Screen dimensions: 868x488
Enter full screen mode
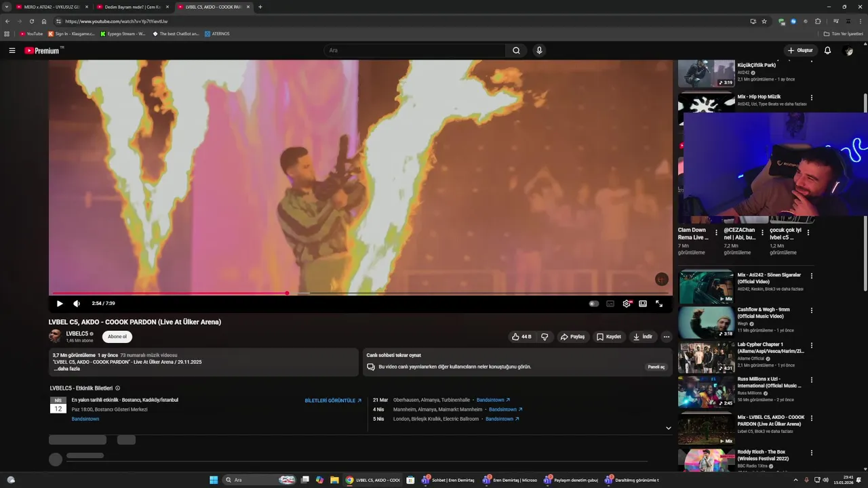point(659,304)
